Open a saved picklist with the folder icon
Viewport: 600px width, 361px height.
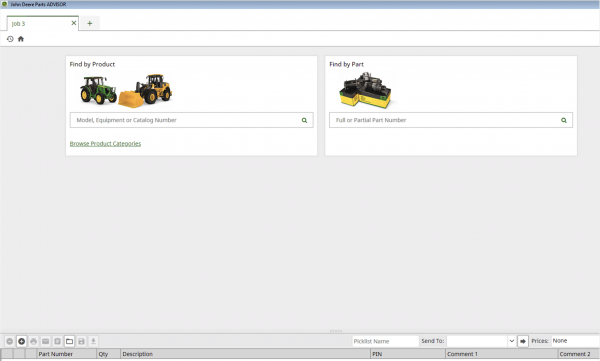point(69,341)
